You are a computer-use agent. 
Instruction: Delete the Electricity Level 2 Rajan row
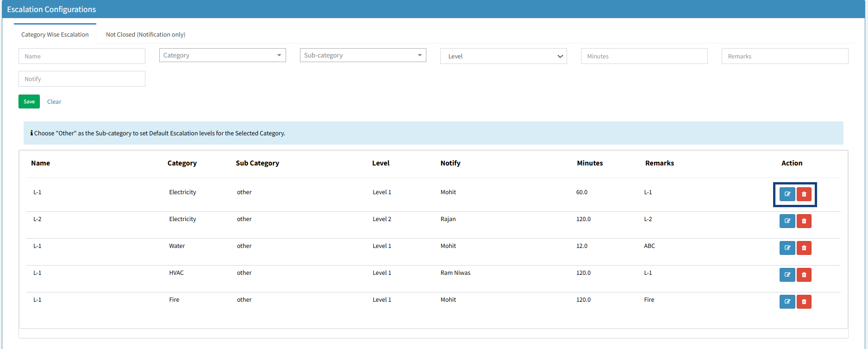pos(804,221)
